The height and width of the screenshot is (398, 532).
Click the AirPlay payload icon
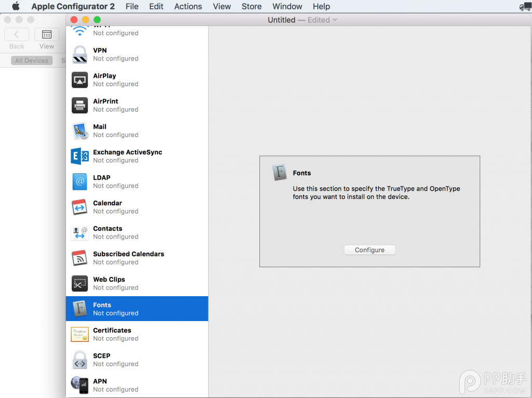click(x=79, y=80)
